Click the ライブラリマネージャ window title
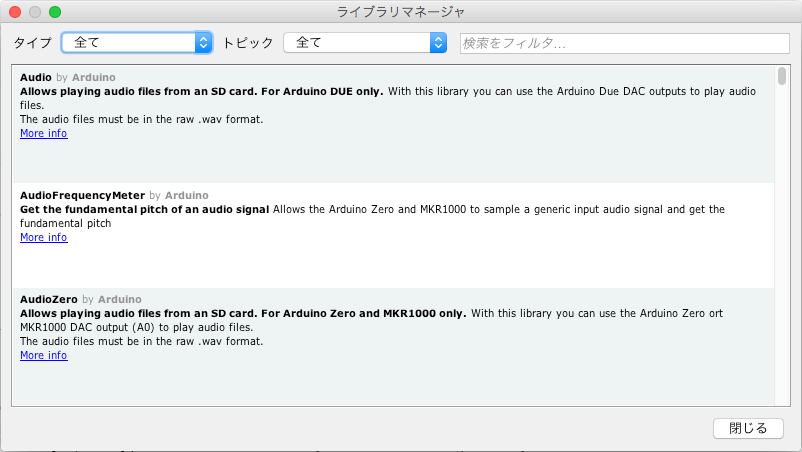802x452 pixels. [x=401, y=11]
